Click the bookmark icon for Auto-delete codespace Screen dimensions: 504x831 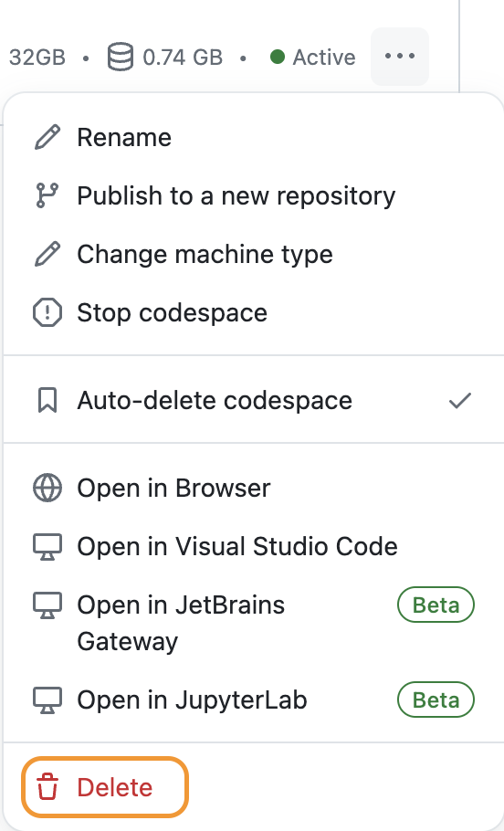[x=47, y=400]
